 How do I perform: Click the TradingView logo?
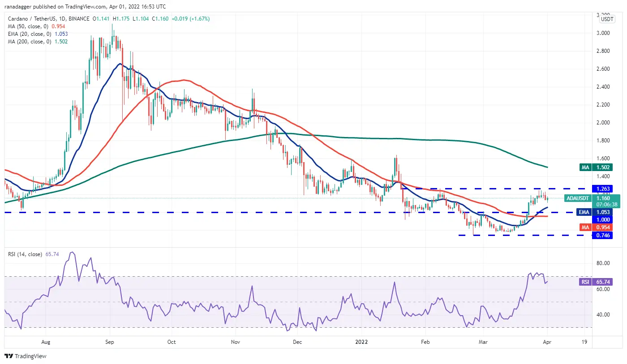click(26, 356)
